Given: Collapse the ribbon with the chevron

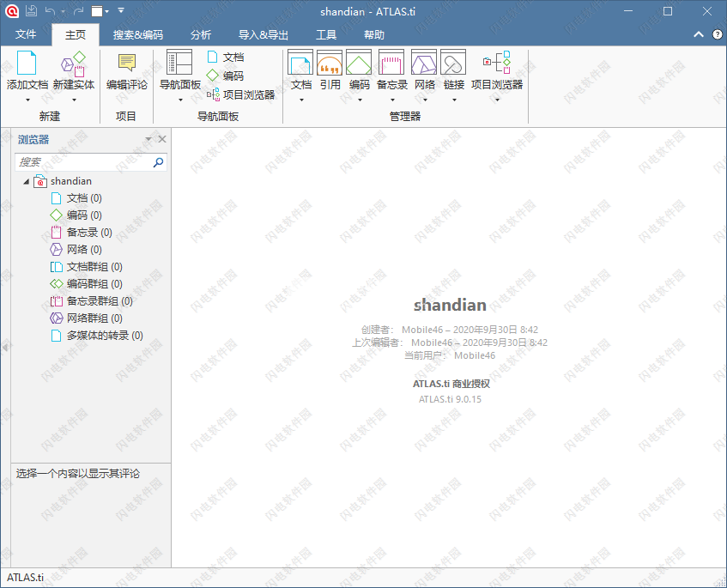Looking at the screenshot, I should point(699,34).
